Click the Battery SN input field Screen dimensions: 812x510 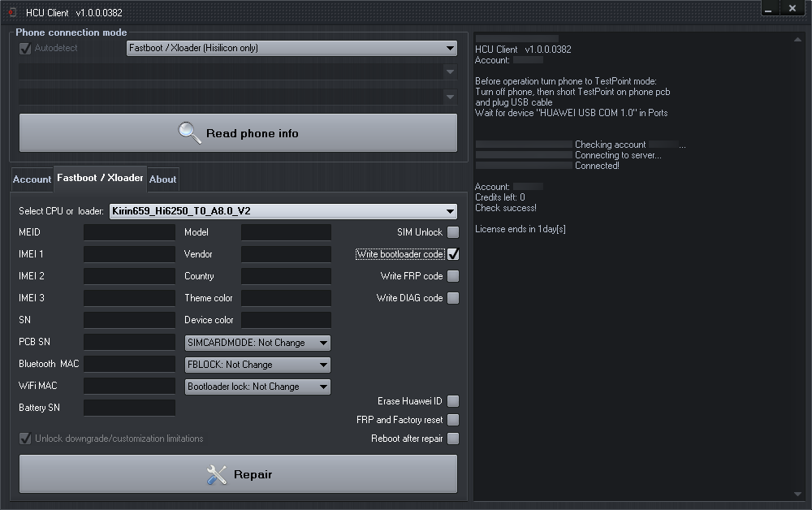[129, 408]
